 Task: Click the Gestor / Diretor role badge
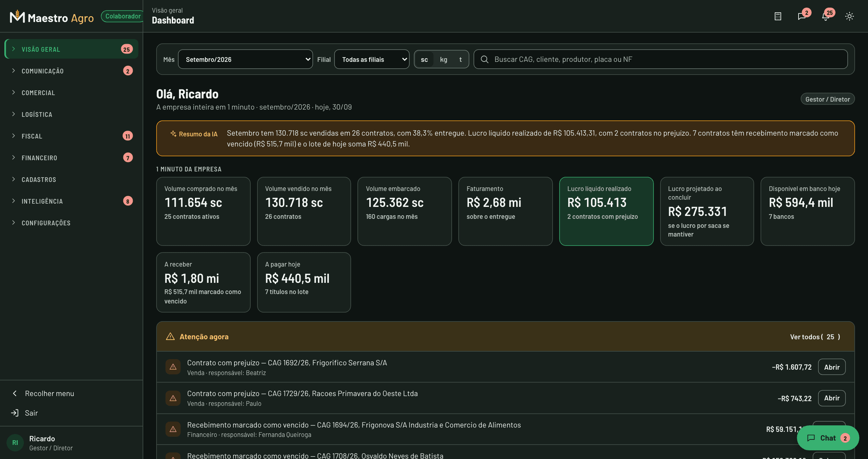827,99
